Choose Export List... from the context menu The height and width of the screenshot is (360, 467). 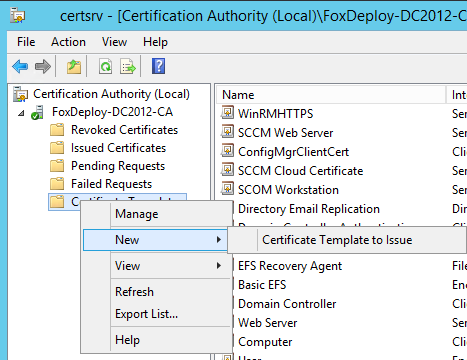(146, 314)
